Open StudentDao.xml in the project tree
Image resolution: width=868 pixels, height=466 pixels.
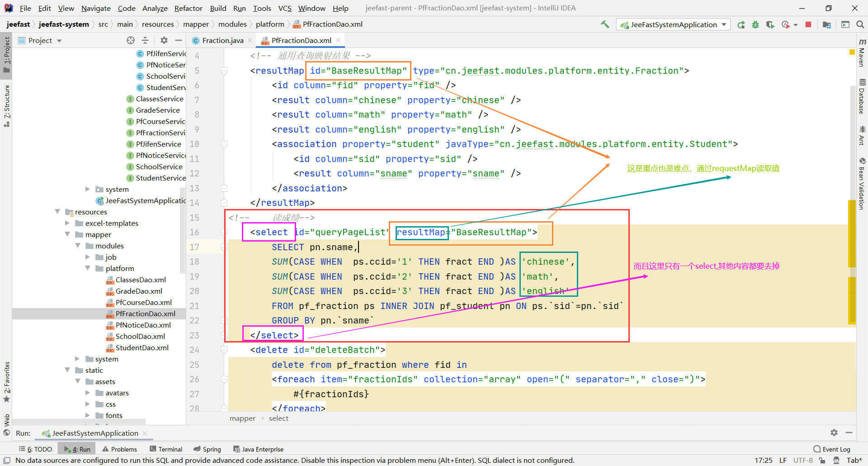click(x=142, y=347)
